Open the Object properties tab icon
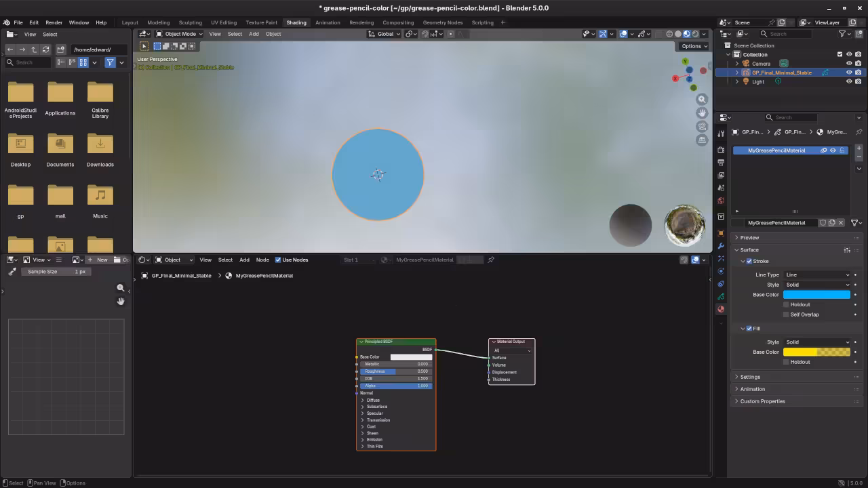868x488 pixels. (x=721, y=233)
